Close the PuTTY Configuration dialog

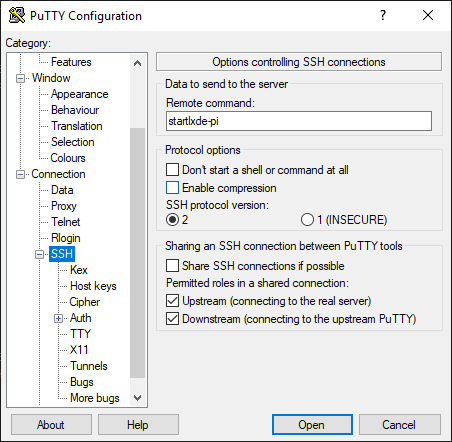(428, 15)
